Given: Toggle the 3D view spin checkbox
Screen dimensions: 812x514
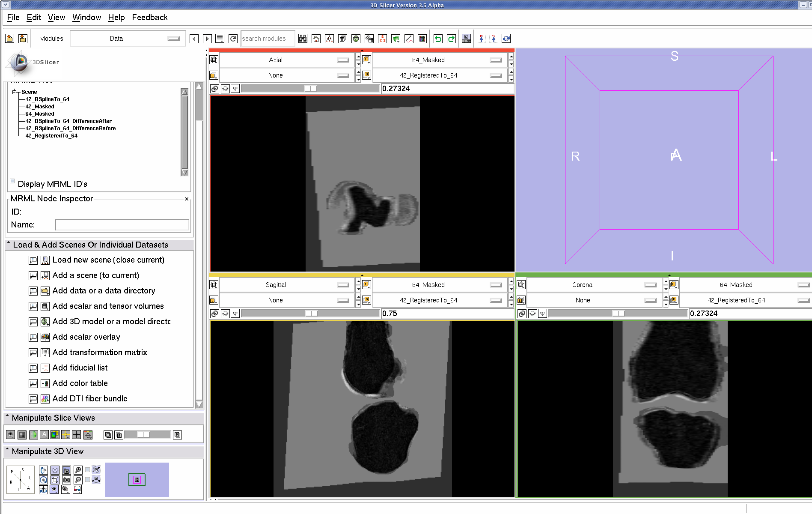Looking at the screenshot, I should (88, 470).
